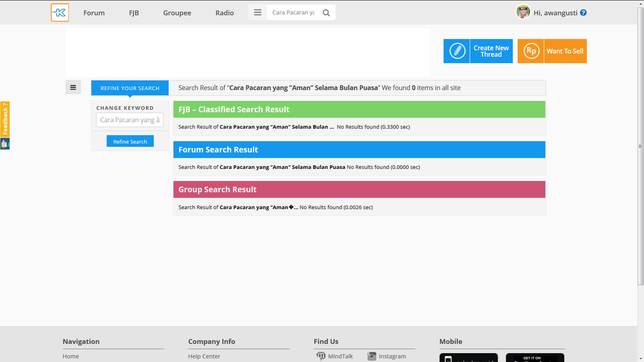
Task: Open the Radio section
Action: click(224, 13)
